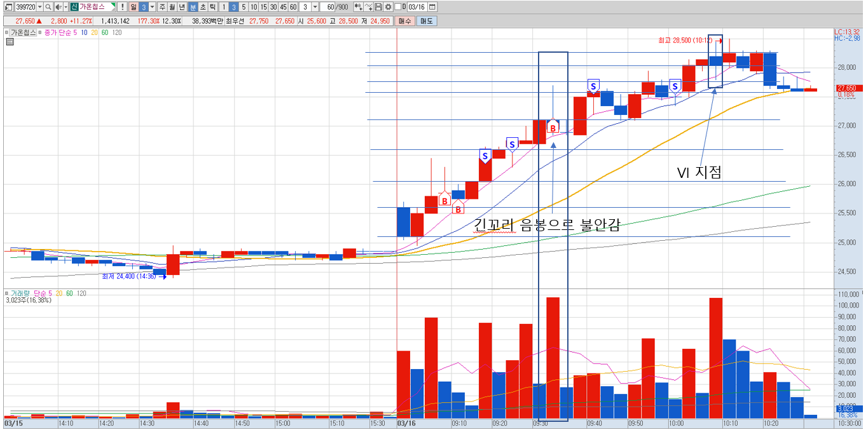Click the 가온칩스 stock name field
Screen dimensions: 868x432
click(97, 7)
